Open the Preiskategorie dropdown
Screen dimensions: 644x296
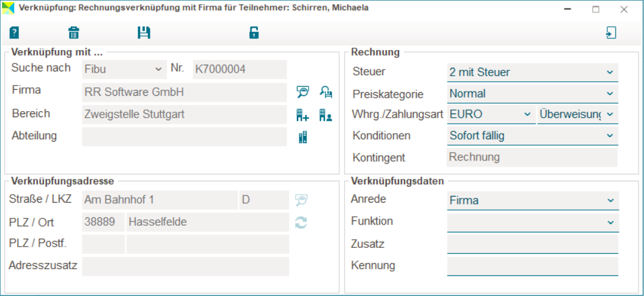[532, 93]
